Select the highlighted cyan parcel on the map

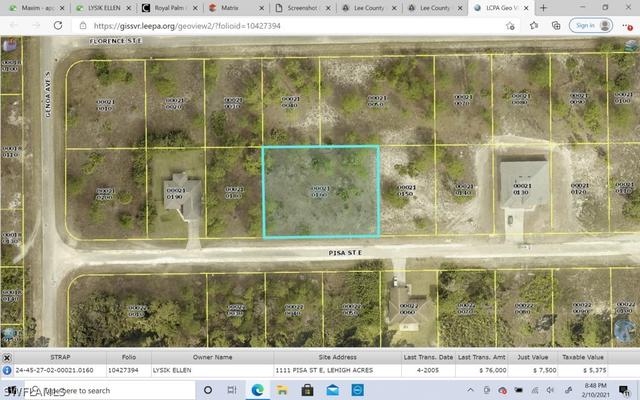(320, 192)
